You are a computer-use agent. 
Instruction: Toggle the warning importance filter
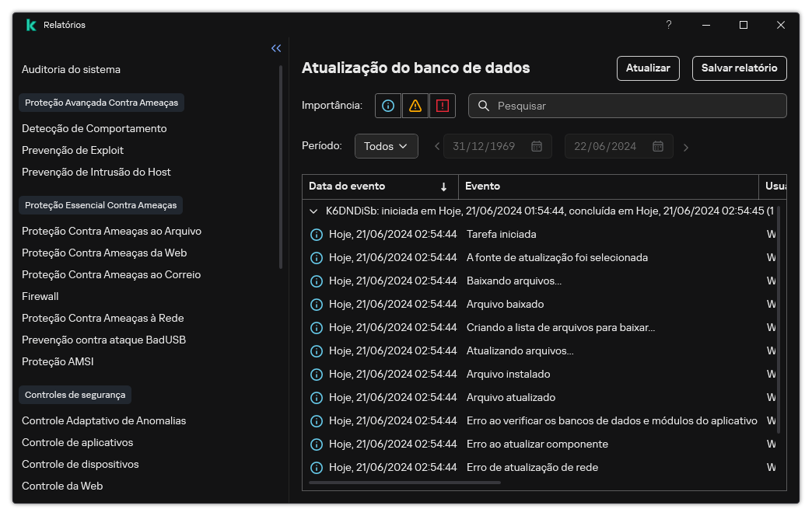click(x=415, y=106)
